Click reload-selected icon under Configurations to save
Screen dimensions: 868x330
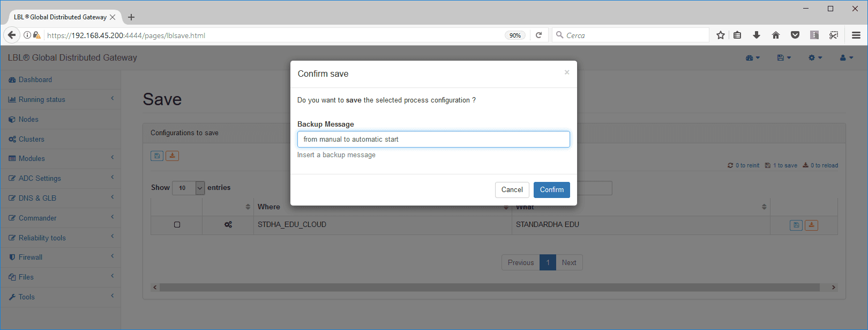172,156
